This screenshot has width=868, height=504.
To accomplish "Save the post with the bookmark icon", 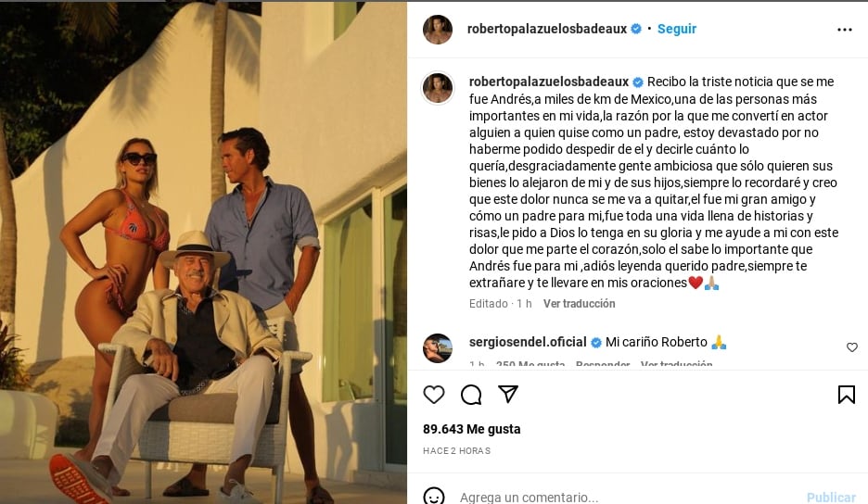I will pos(846,395).
